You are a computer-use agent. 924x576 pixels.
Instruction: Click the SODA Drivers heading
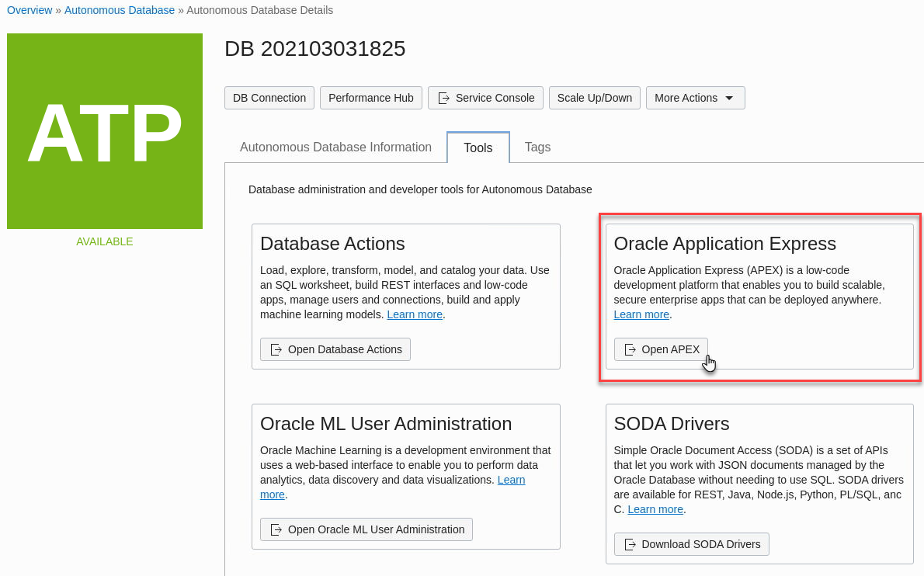(671, 424)
